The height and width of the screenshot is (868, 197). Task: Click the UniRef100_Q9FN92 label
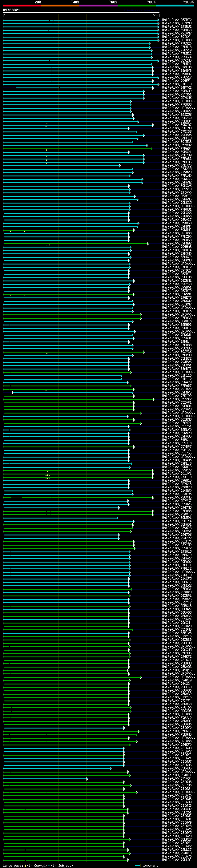pos(177,243)
